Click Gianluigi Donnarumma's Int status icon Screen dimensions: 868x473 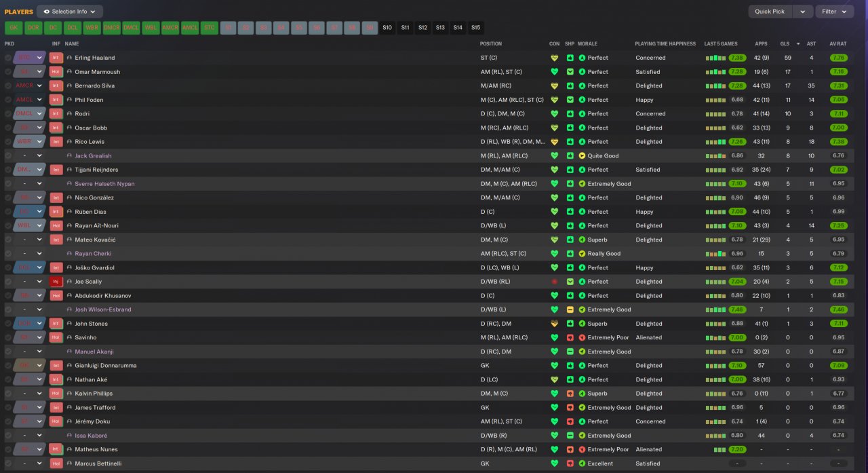coord(56,365)
